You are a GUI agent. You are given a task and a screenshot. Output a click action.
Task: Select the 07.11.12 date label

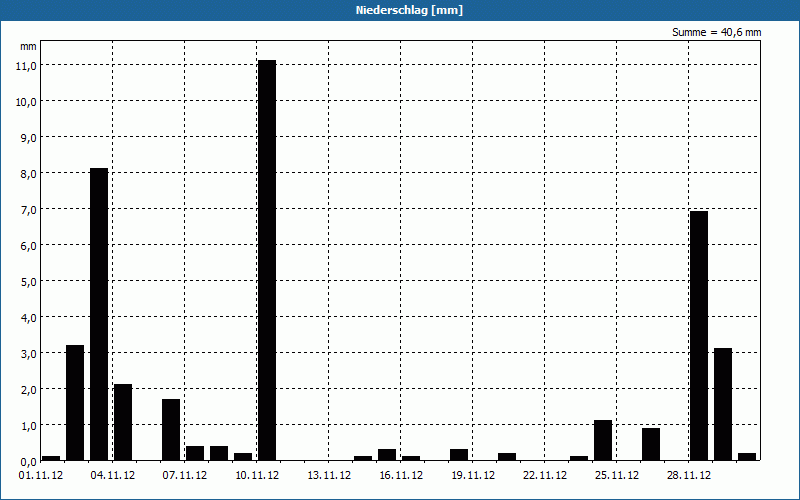coord(185,475)
